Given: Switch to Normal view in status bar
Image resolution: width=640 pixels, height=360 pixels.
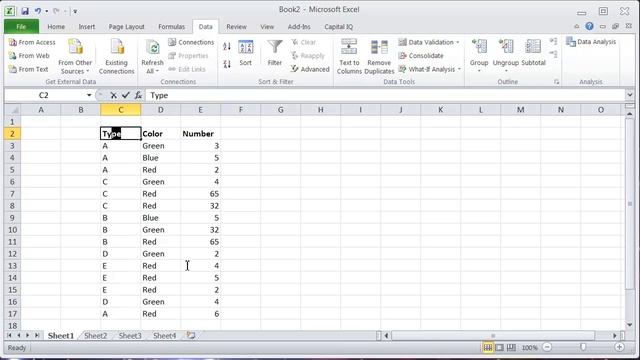Looking at the screenshot, I should pos(487,348).
